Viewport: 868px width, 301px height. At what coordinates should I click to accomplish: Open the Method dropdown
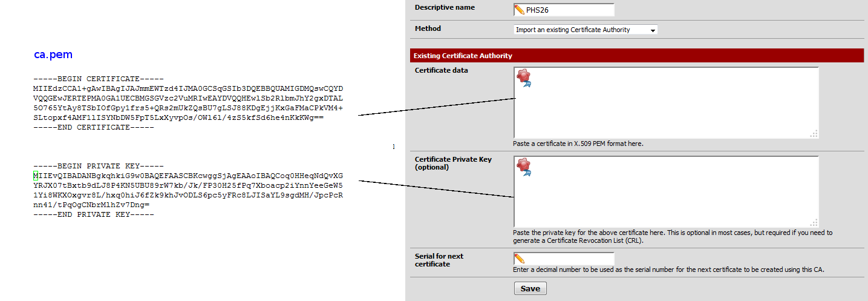[585, 30]
